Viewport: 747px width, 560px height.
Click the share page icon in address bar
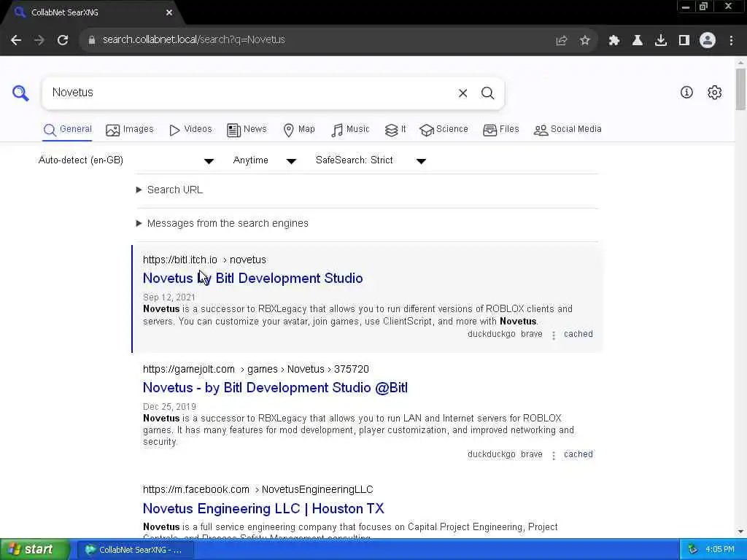click(x=562, y=40)
